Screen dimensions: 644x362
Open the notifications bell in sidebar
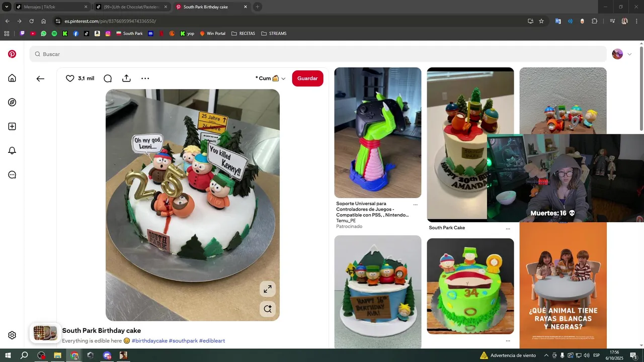pos(12,150)
